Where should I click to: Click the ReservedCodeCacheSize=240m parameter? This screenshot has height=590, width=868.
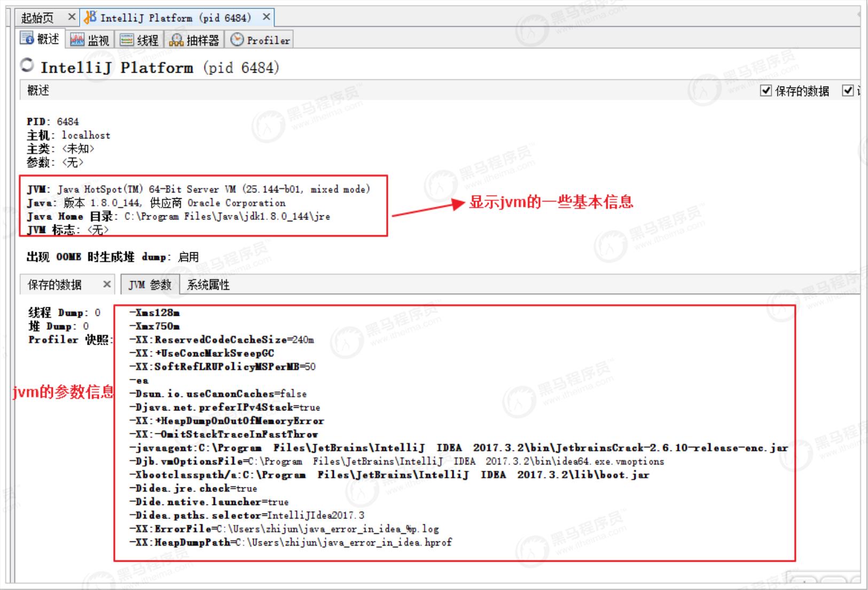point(222,340)
